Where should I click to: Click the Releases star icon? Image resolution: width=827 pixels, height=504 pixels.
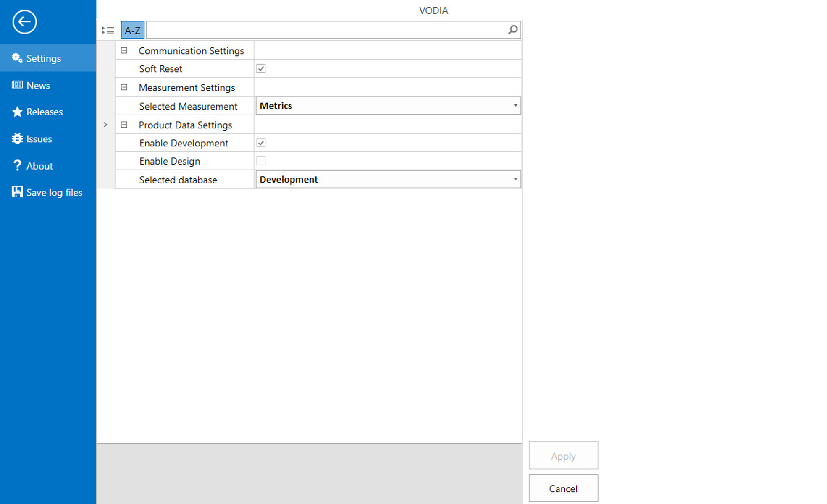pos(17,112)
